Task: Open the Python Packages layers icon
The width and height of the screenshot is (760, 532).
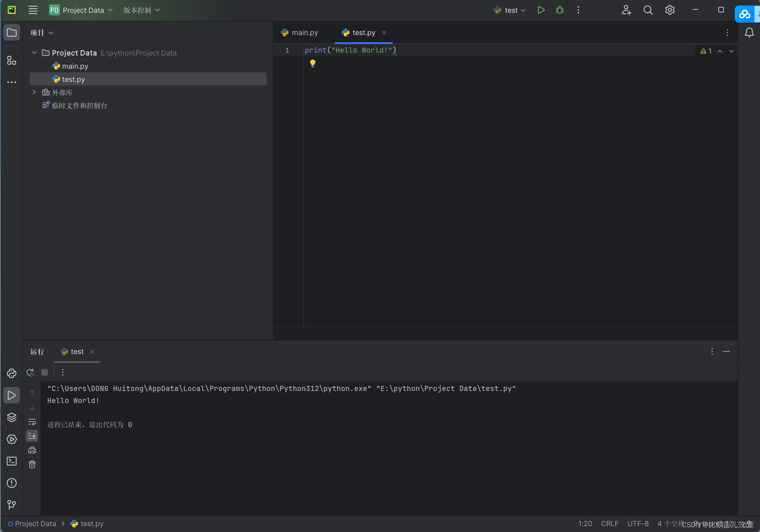Action: click(x=12, y=417)
